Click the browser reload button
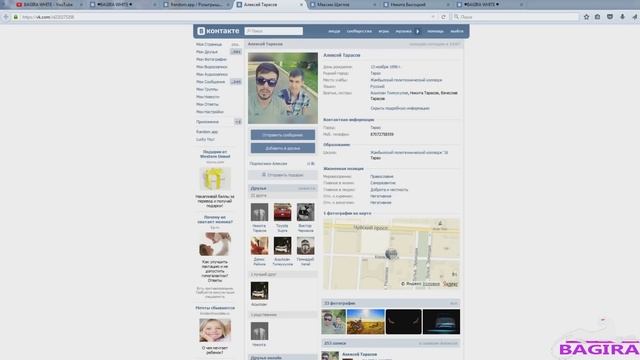 (x=443, y=17)
